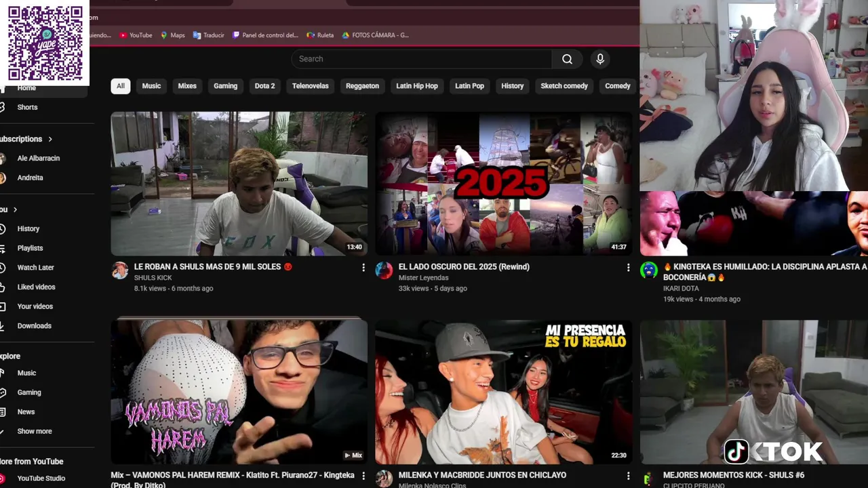Click the magnifier search button

[x=567, y=59]
